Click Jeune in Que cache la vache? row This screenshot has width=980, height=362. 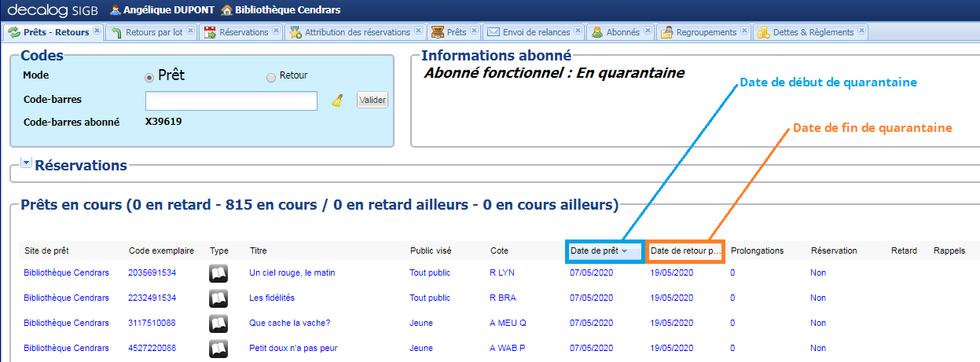[x=421, y=324]
